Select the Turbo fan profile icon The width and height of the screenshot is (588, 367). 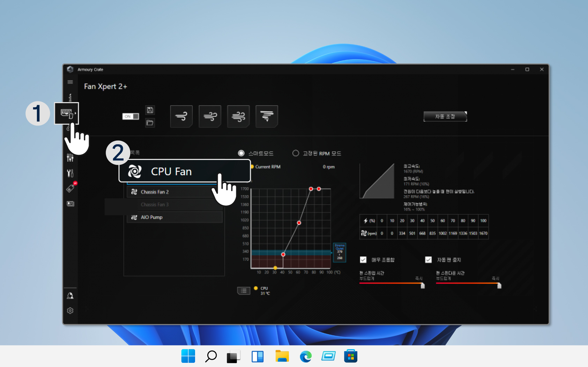tap(238, 116)
